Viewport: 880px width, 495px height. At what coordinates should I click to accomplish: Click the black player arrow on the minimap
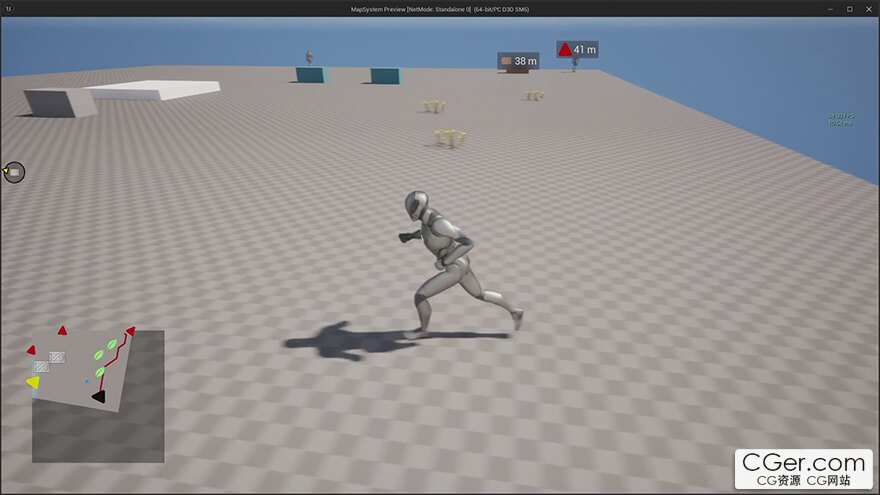pos(98,397)
